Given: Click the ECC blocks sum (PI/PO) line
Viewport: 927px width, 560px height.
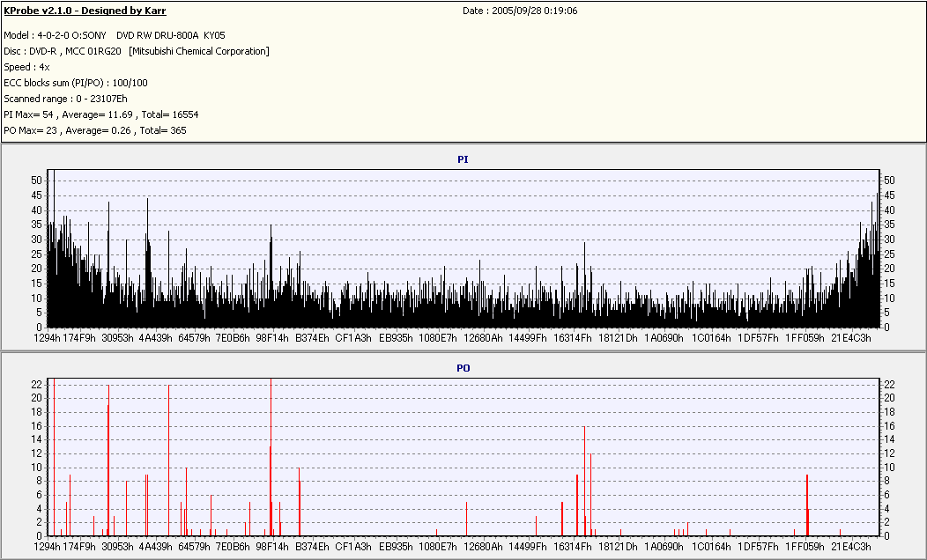Looking at the screenshot, I should coord(76,83).
